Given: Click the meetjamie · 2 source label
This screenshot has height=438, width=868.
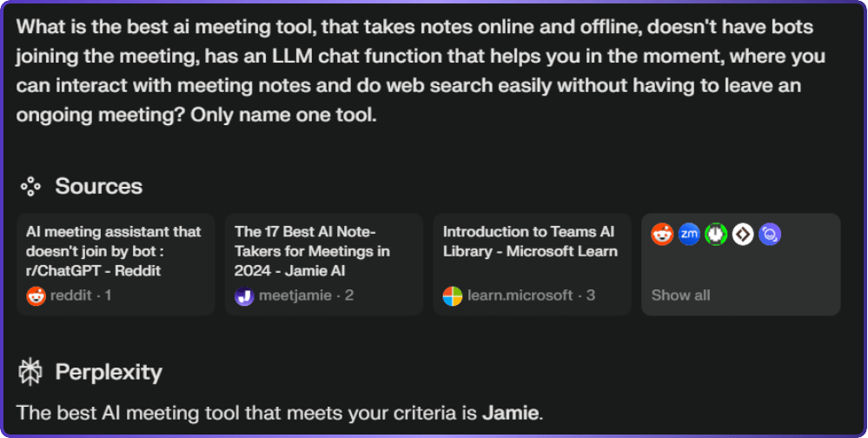Looking at the screenshot, I should [306, 295].
